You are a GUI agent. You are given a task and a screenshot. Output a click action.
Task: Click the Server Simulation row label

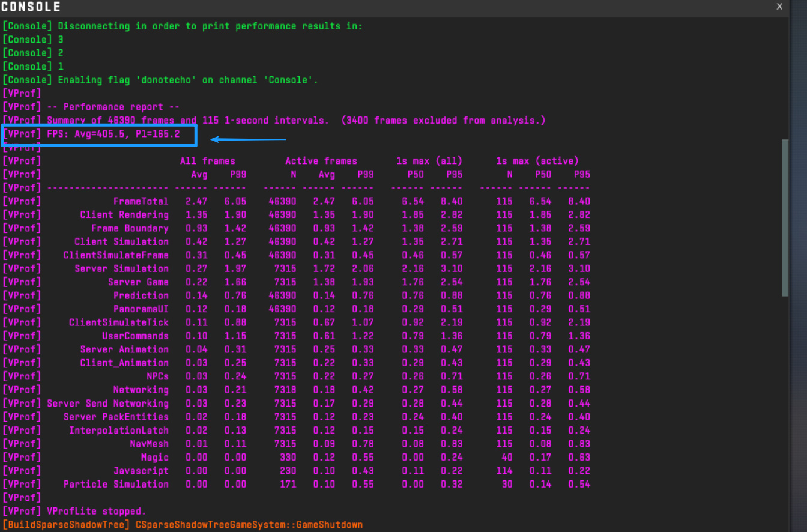click(x=121, y=268)
